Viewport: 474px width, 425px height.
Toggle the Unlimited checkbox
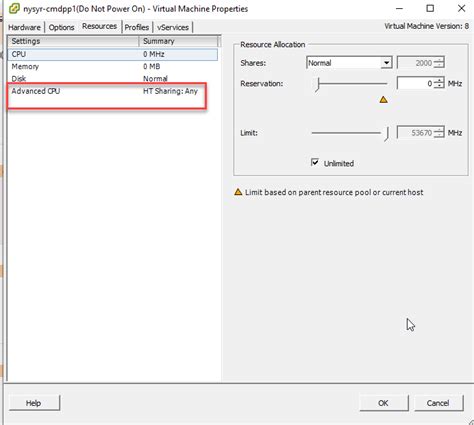point(315,162)
